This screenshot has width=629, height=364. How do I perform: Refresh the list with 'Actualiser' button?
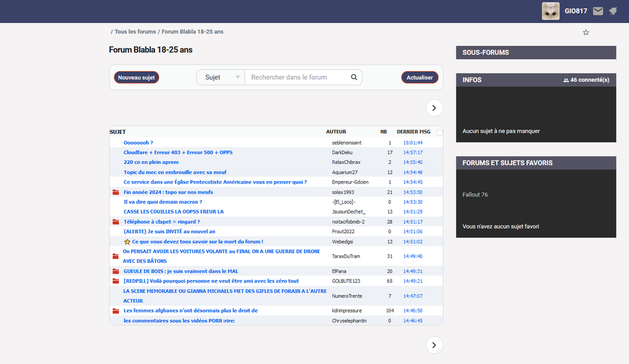pos(420,77)
